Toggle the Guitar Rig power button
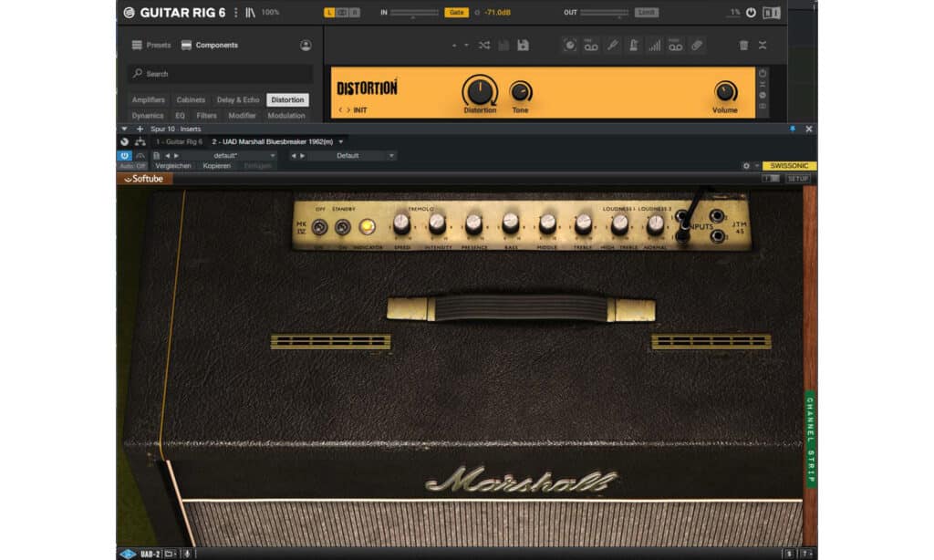The width and height of the screenshot is (934, 560). pos(751,13)
